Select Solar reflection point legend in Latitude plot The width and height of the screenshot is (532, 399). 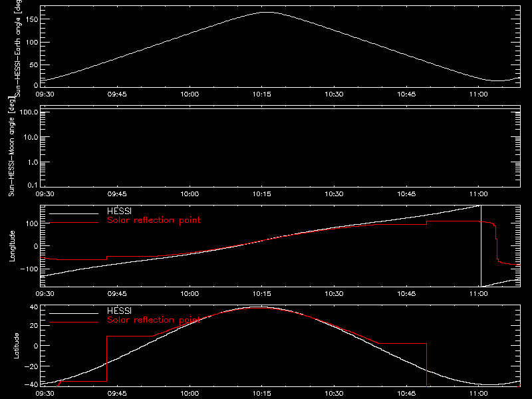pyautogui.click(x=154, y=320)
